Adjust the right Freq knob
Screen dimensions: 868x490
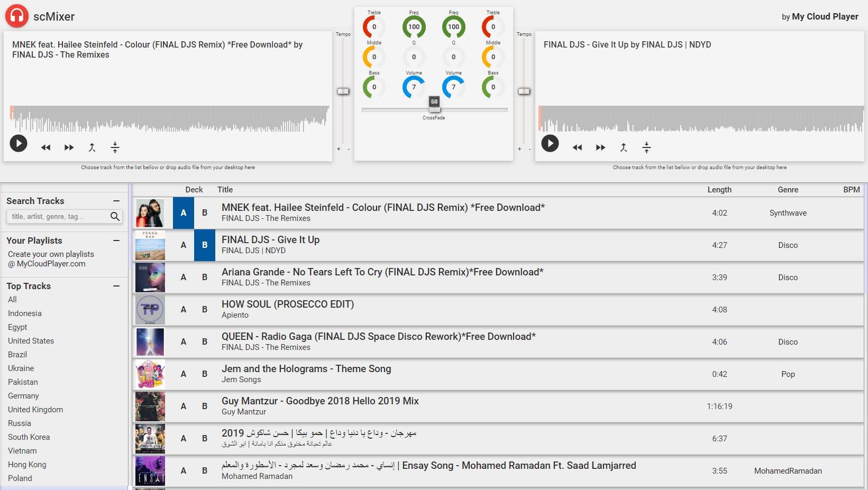click(x=453, y=27)
